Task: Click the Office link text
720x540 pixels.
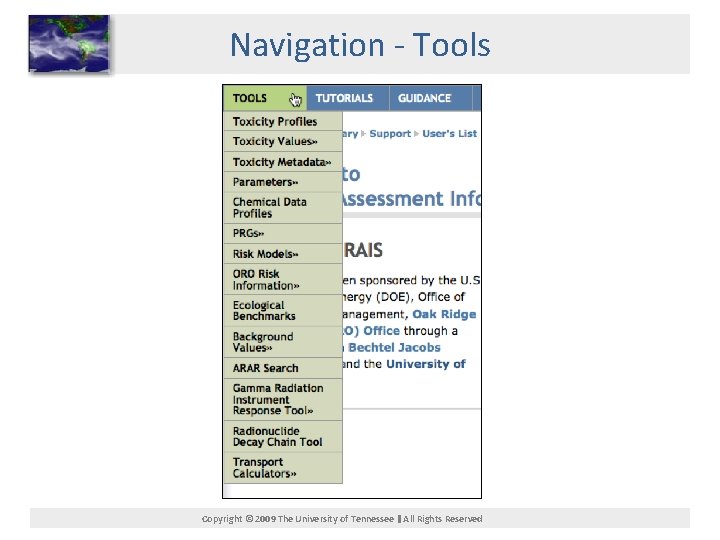Action: 381,331
